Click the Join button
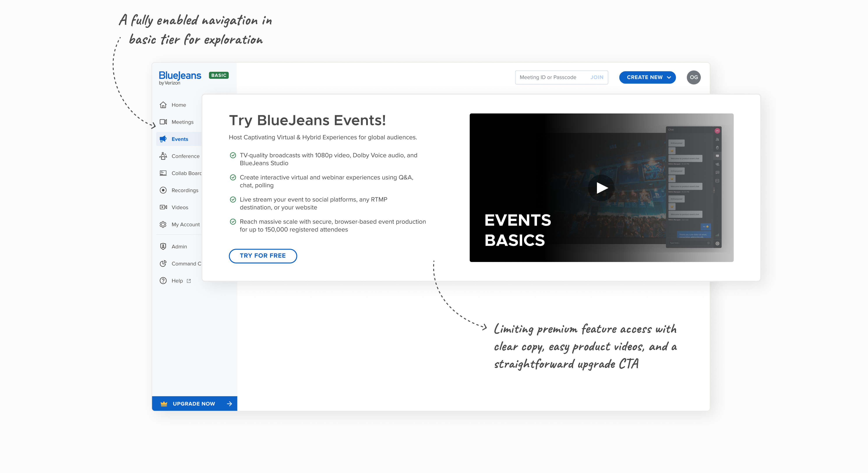 (596, 78)
